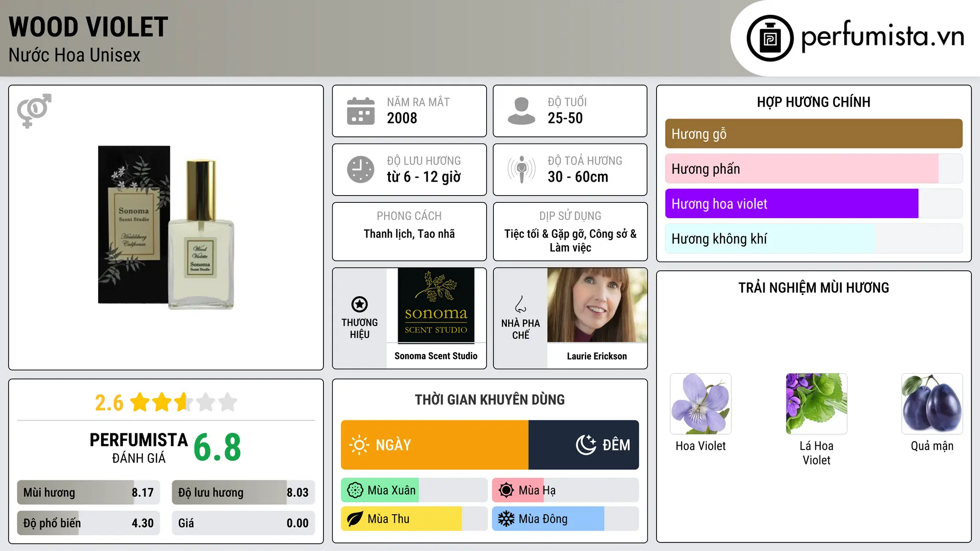This screenshot has height=551, width=980.
Task: Click the 2.6 user rating number
Action: pos(109,403)
